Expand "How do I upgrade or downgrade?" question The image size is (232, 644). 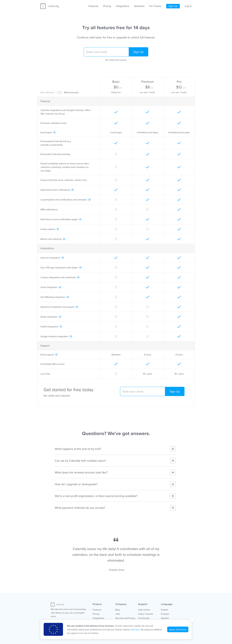click(x=173, y=484)
